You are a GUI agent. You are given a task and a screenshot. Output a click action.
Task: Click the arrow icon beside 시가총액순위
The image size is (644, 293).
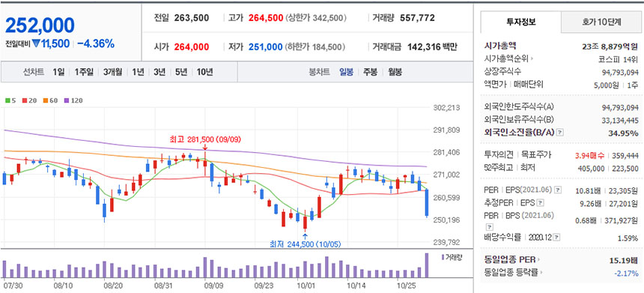click(532, 59)
